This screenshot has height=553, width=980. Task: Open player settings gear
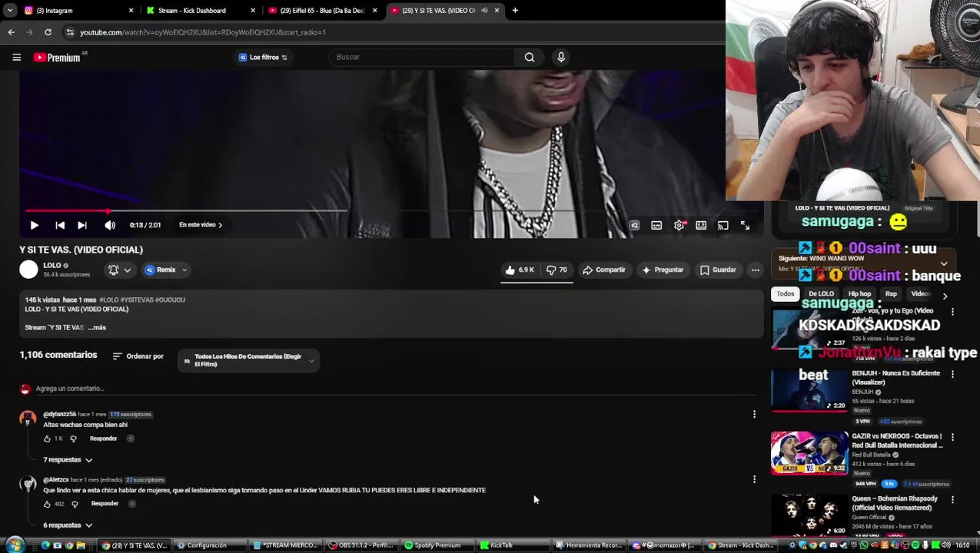pos(679,225)
